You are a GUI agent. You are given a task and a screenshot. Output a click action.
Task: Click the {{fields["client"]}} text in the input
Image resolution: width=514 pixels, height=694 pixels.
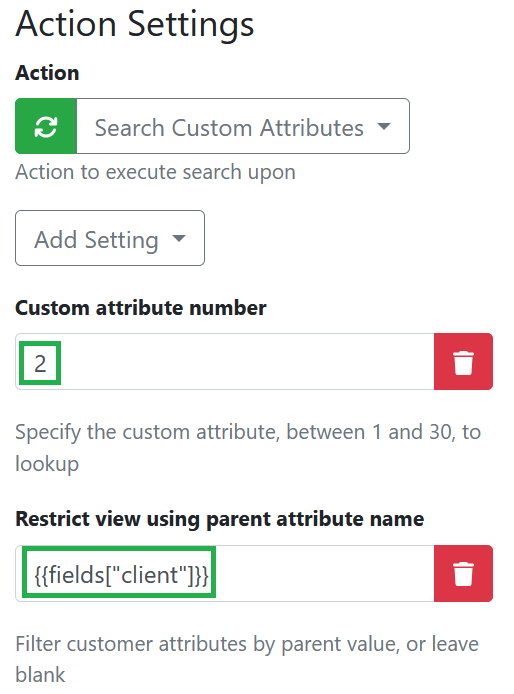click(121, 575)
